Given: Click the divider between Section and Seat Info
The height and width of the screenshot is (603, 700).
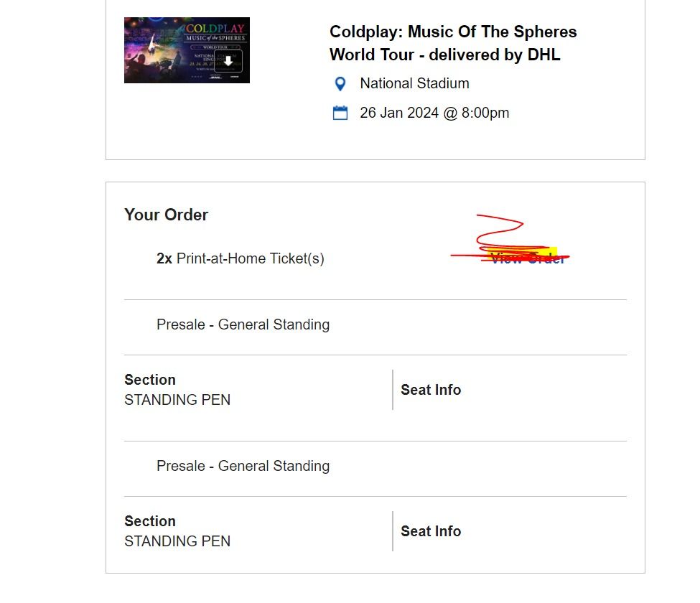Looking at the screenshot, I should point(393,390).
